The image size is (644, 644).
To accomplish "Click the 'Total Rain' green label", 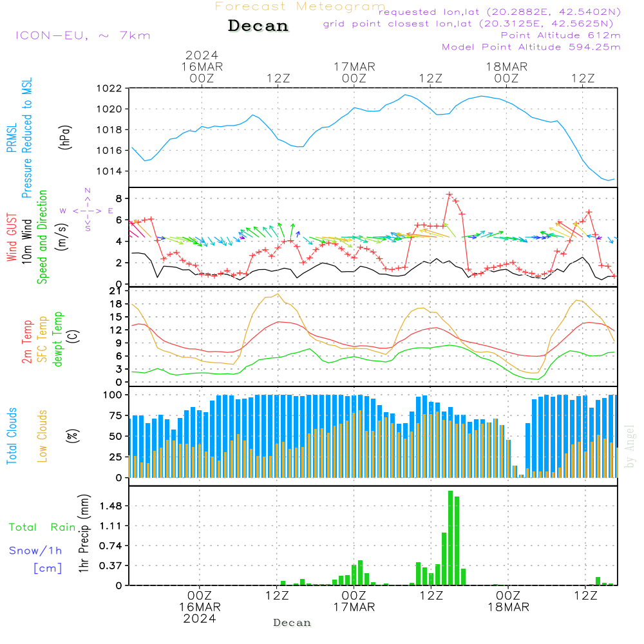I will [43, 527].
